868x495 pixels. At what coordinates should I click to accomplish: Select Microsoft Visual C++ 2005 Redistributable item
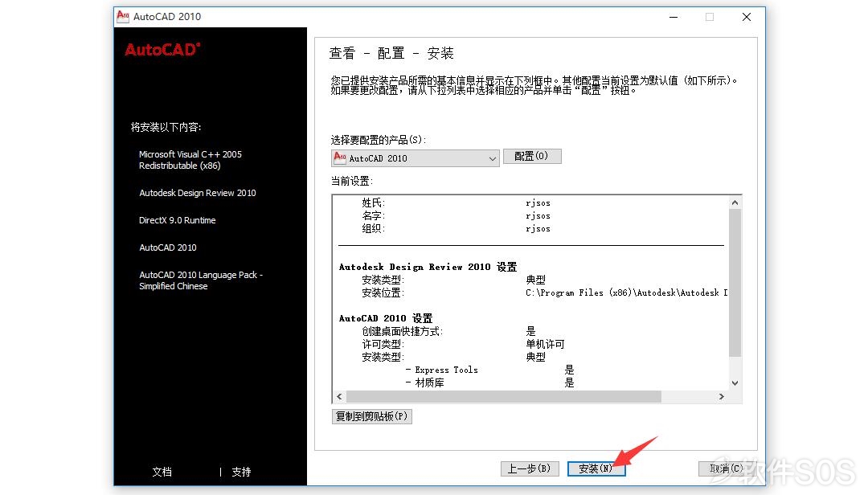pyautogui.click(x=190, y=160)
